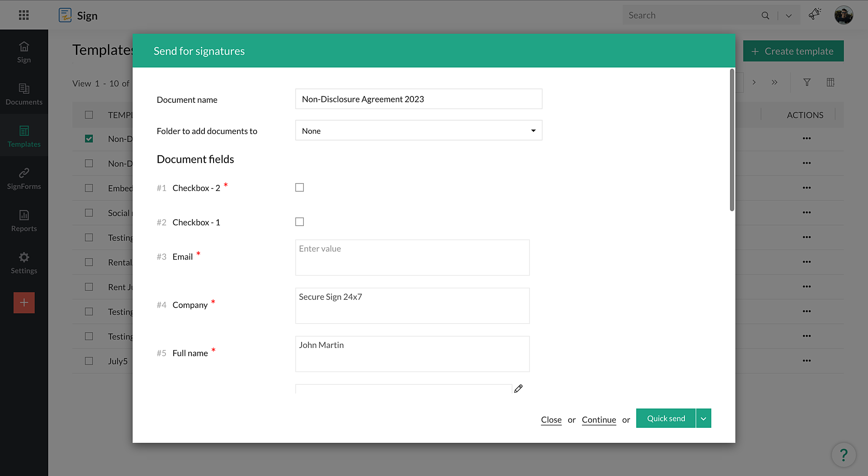The height and width of the screenshot is (476, 868).
Task: Check the July5 template row checkbox
Action: pyautogui.click(x=89, y=361)
